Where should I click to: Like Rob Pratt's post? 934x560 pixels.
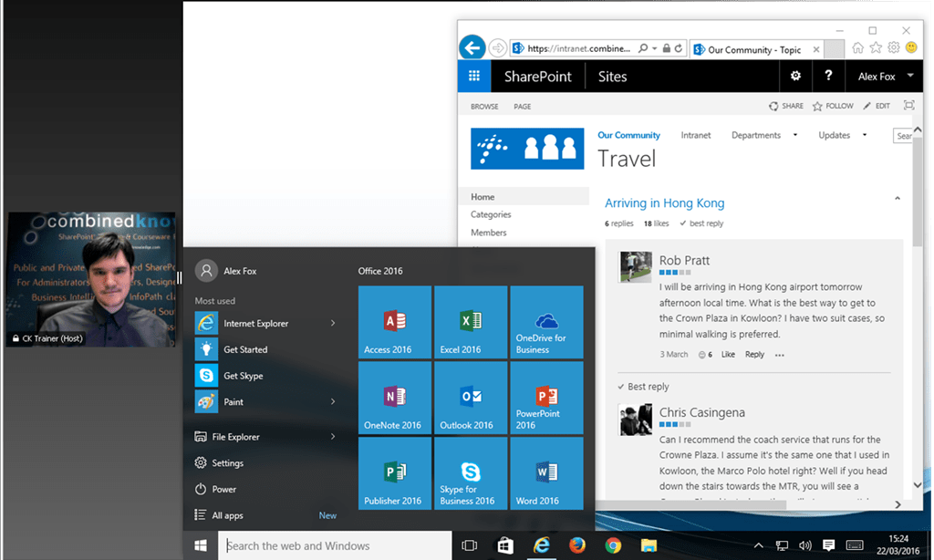coord(728,355)
